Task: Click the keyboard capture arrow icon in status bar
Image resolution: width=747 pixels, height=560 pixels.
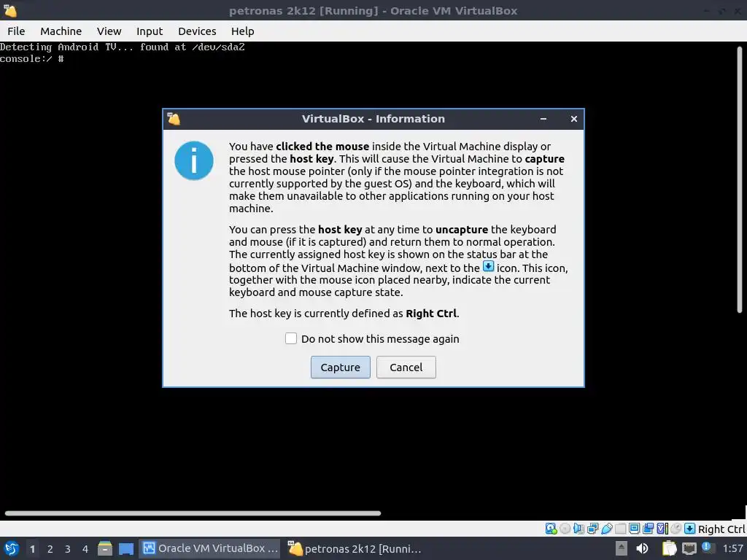Action: 689,529
